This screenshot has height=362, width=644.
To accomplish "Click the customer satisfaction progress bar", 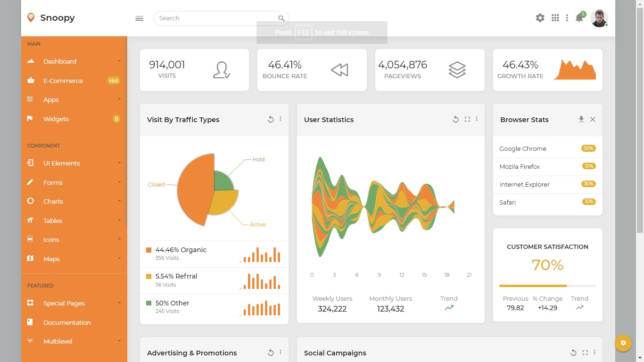I will pos(547,286).
